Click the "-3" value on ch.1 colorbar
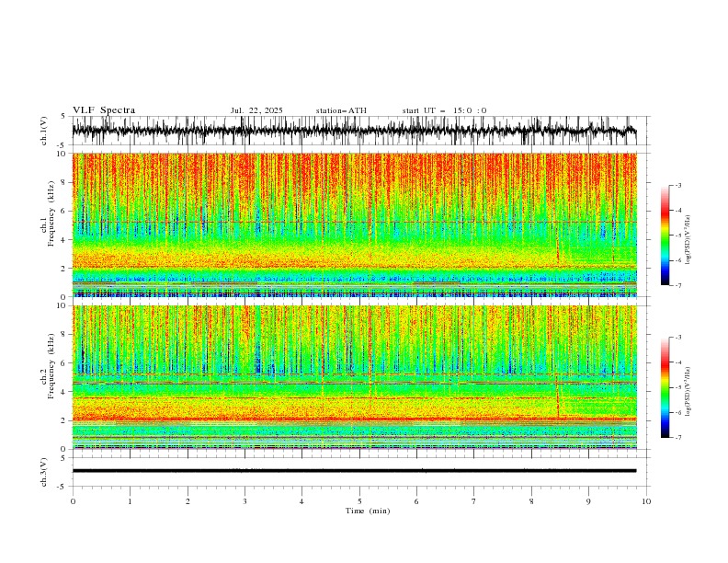The width and height of the screenshot is (728, 563). click(678, 185)
